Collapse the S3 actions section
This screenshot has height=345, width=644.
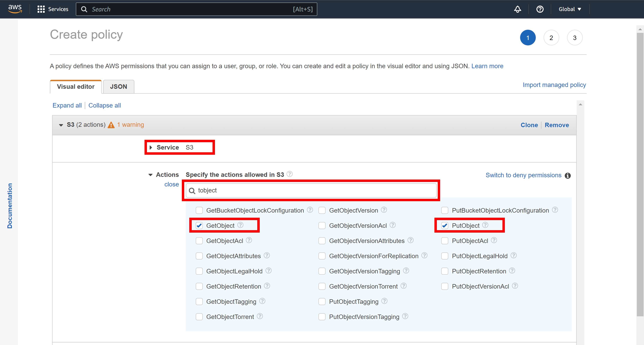tap(150, 174)
